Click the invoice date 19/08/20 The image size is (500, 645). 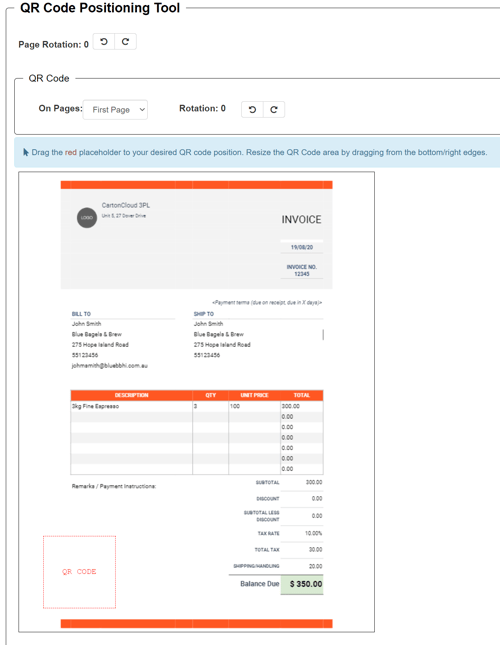pos(302,247)
